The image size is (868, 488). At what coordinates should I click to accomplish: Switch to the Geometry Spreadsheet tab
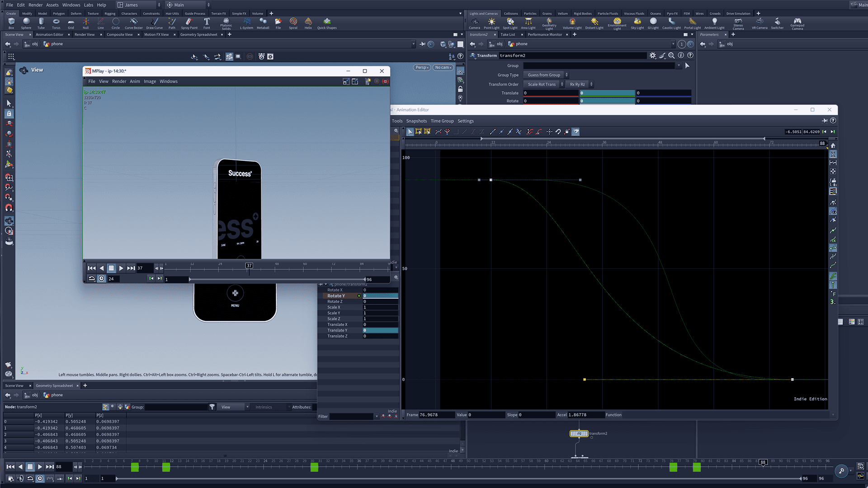click(198, 34)
